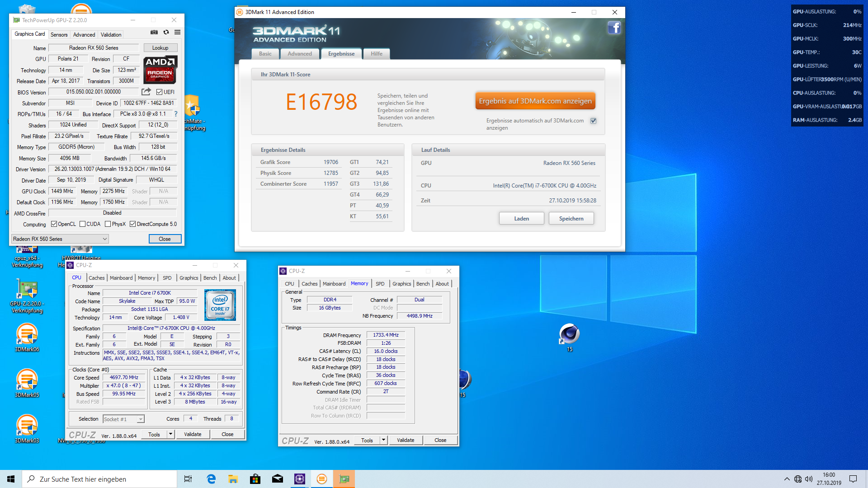The height and width of the screenshot is (488, 868).
Task: Click the E16798 score text
Action: click(x=321, y=102)
